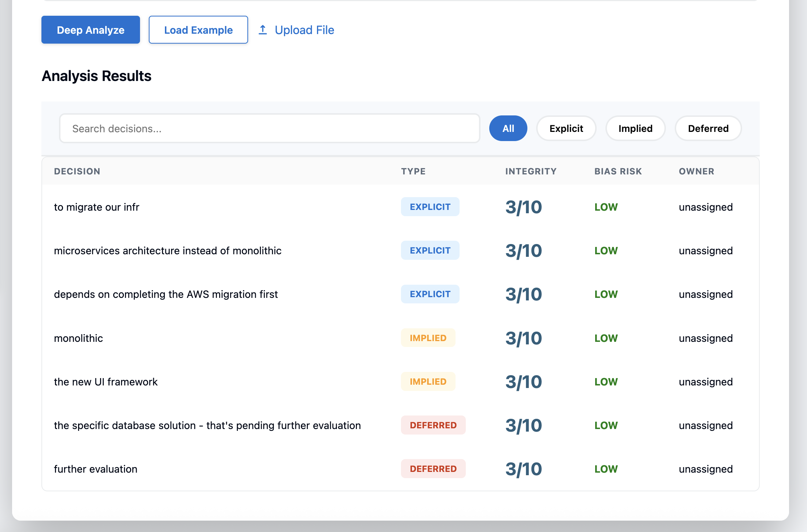Viewport: 807px width, 532px height.
Task: Sort by the Decision column header
Action: 77,171
